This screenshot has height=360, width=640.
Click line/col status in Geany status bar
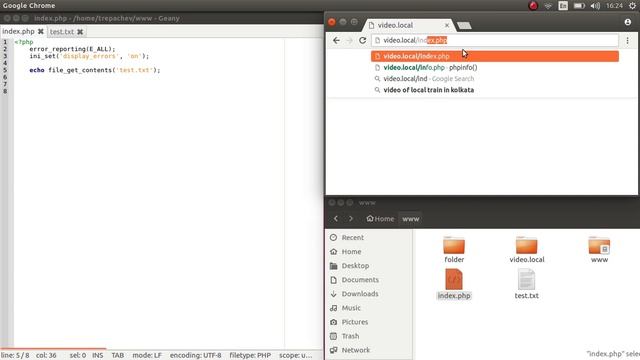(29, 355)
